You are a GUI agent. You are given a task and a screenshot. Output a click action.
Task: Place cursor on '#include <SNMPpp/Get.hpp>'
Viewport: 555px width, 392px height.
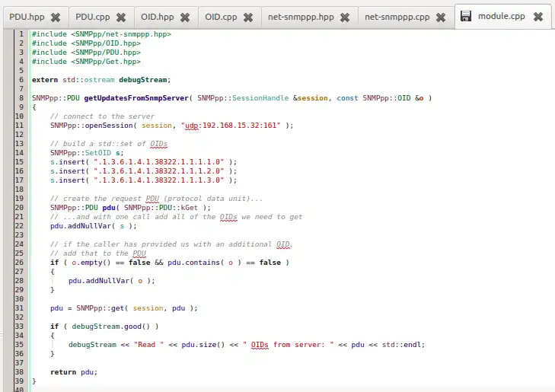tap(86, 62)
